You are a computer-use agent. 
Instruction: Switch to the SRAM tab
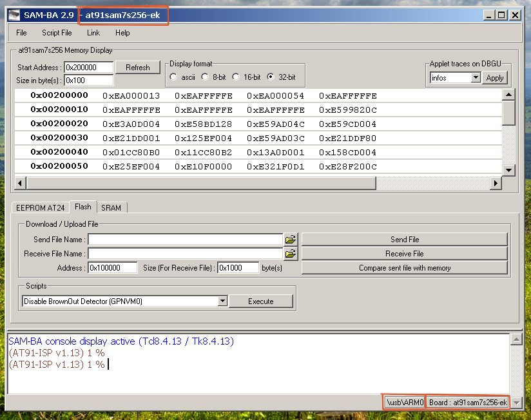pos(111,207)
